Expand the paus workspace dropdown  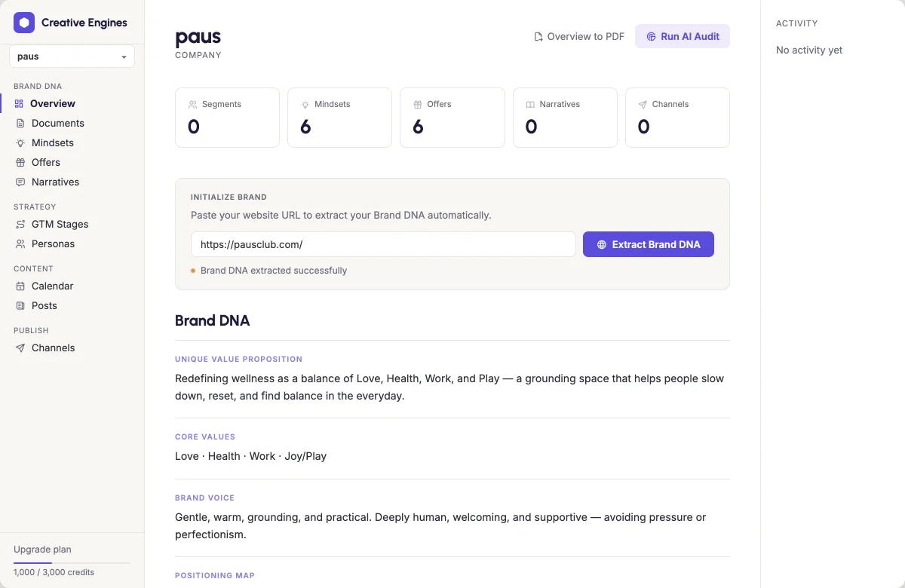click(72, 57)
